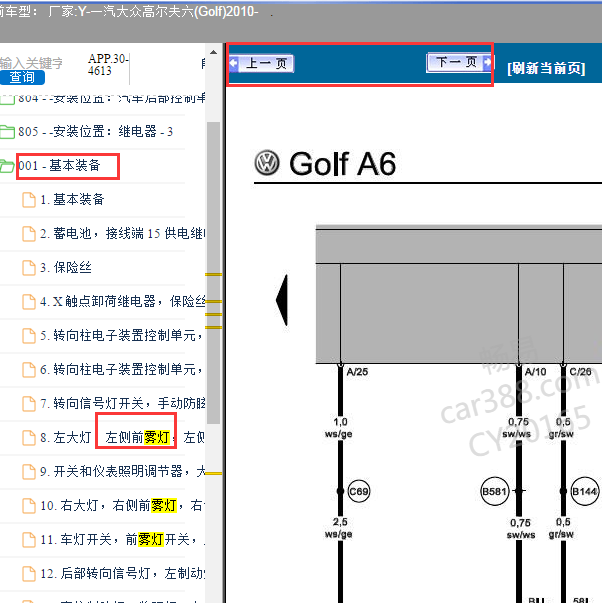The width and height of the screenshot is (602, 603).
Task: Open item 2. 蓄电池，接线端 15
Action: point(123,233)
